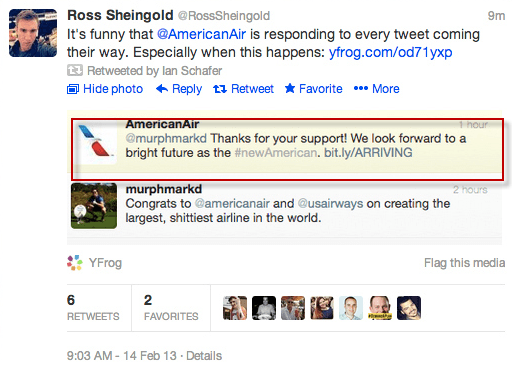Open the yfrog.com/od71yxp link
Viewport: 512px width, 372px height.
[390, 52]
